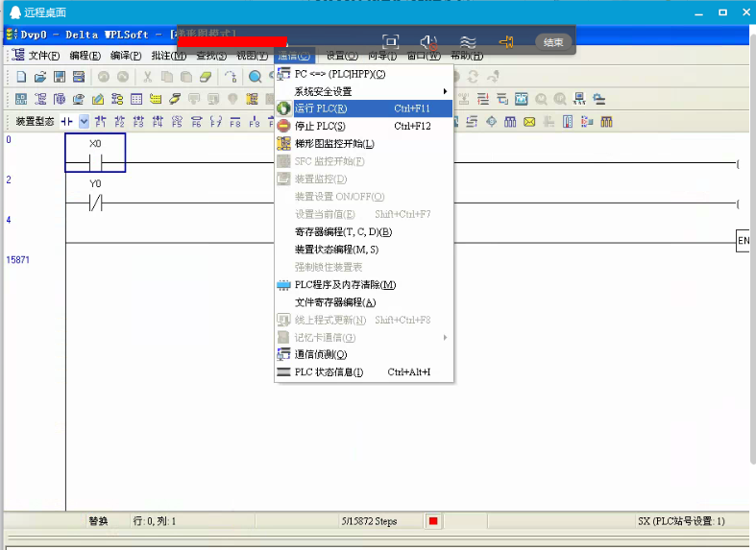Click the New file toolbar icon

point(21,77)
